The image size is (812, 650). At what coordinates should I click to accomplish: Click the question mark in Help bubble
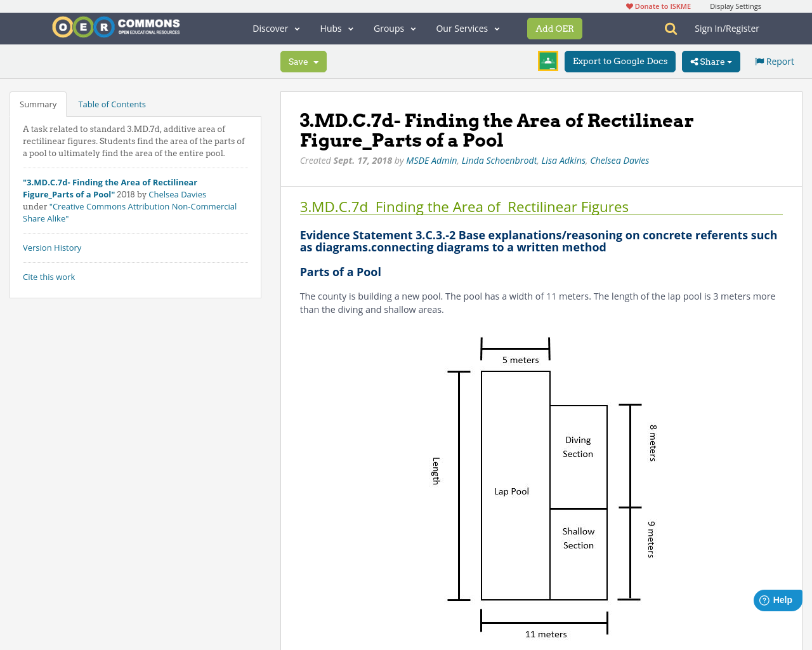763,599
